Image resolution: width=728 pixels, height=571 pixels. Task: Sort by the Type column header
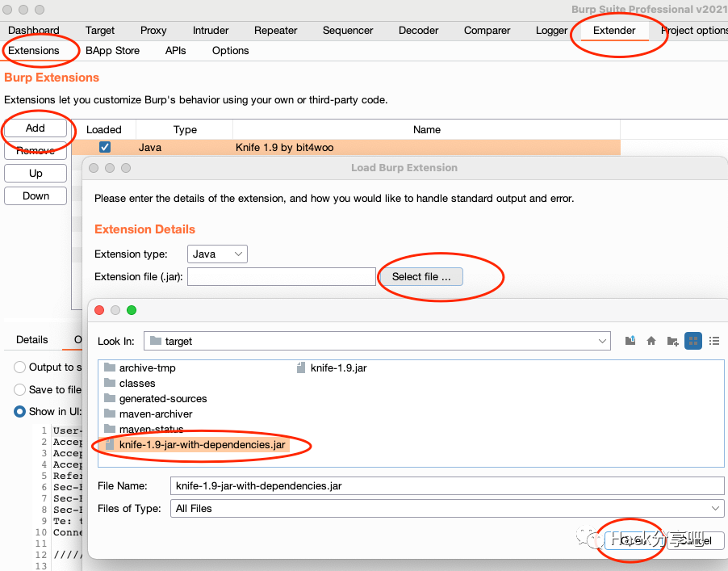[185, 129]
